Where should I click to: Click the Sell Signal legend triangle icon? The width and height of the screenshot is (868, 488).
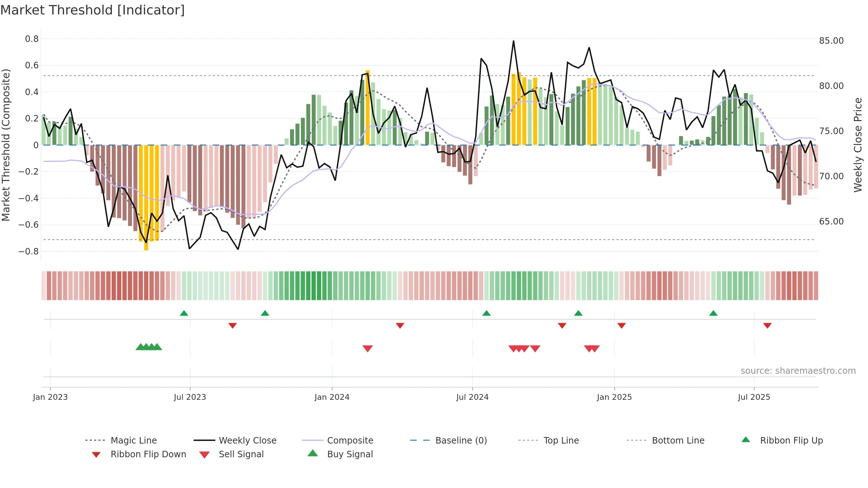205,455
